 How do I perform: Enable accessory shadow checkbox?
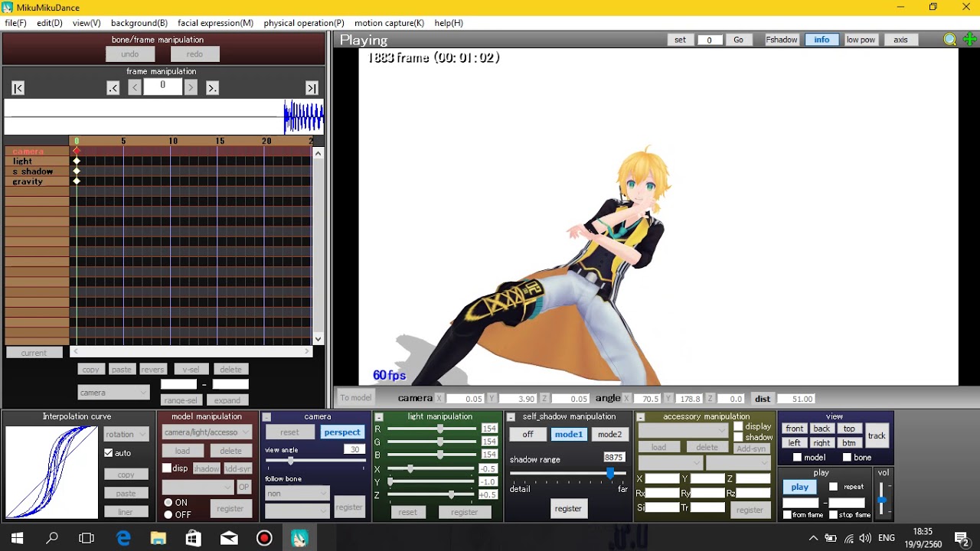[x=738, y=437]
